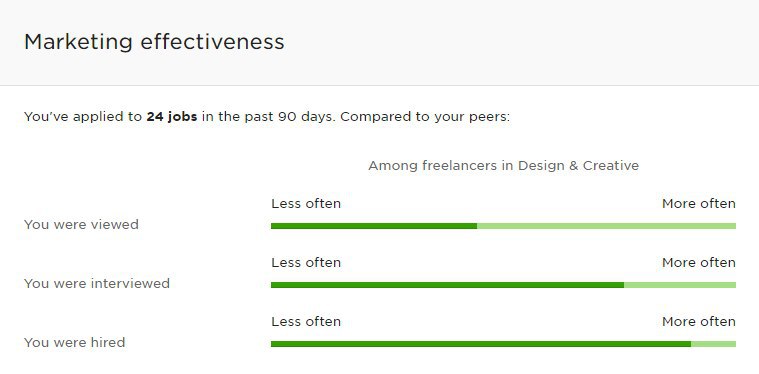759x374 pixels.
Task: Click the Marketing effectiveness heading
Action: tap(154, 42)
